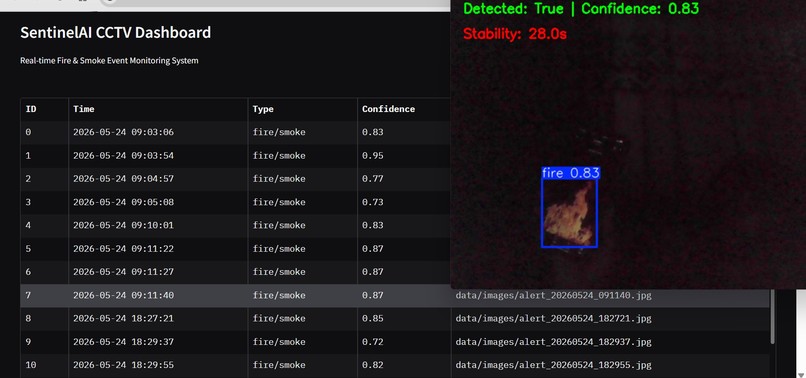Click the Time column header
This screenshot has width=806, height=378.
[158, 109]
